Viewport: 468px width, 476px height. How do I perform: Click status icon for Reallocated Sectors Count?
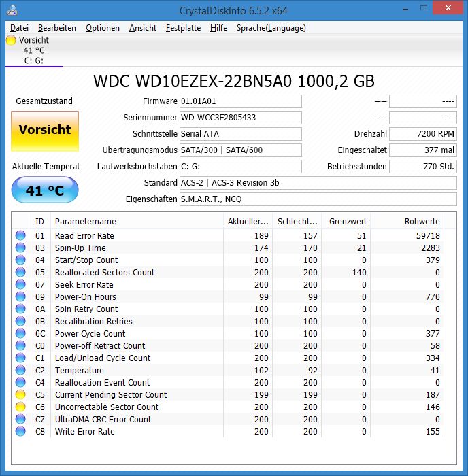(x=20, y=272)
